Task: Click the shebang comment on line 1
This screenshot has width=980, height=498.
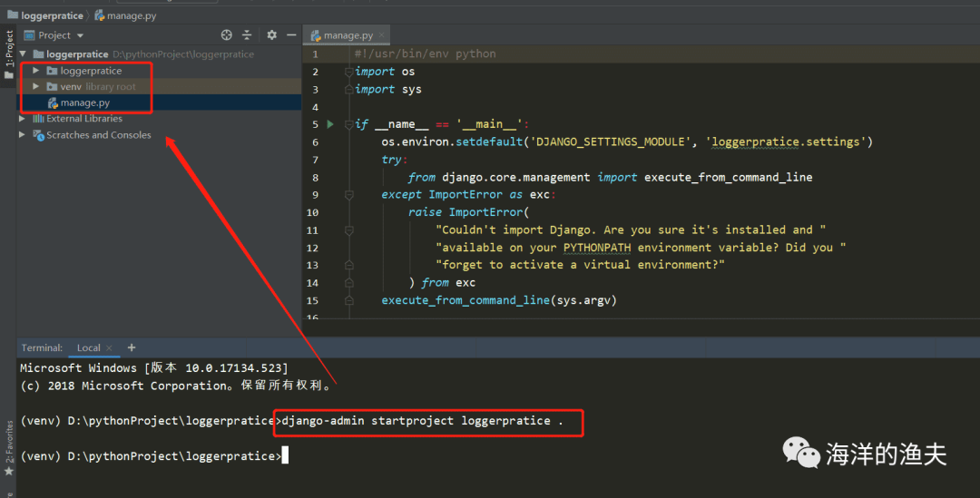Action: 425,54
